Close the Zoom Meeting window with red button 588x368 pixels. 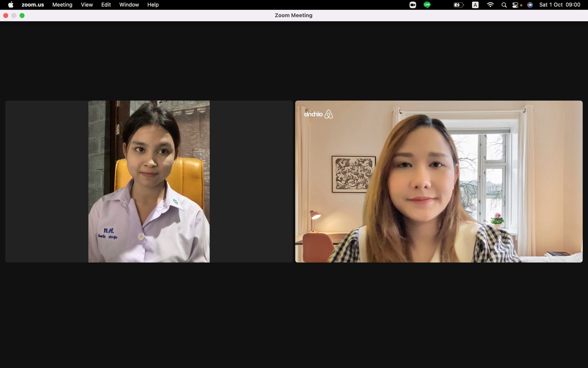[6, 16]
